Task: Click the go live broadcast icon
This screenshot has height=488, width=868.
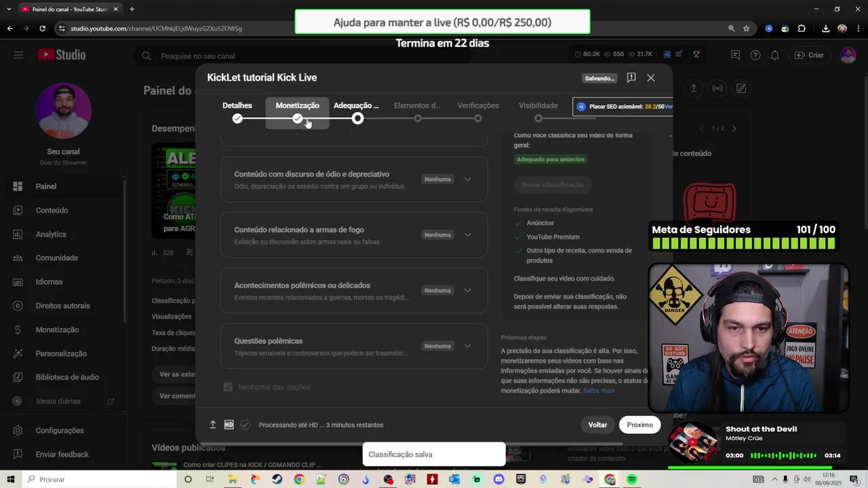Action: (x=717, y=88)
